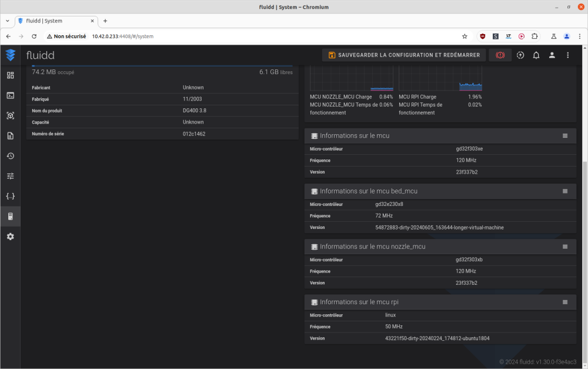Open the three-dot menu in the fluidd top bar
This screenshot has height=369, width=588.
point(568,55)
